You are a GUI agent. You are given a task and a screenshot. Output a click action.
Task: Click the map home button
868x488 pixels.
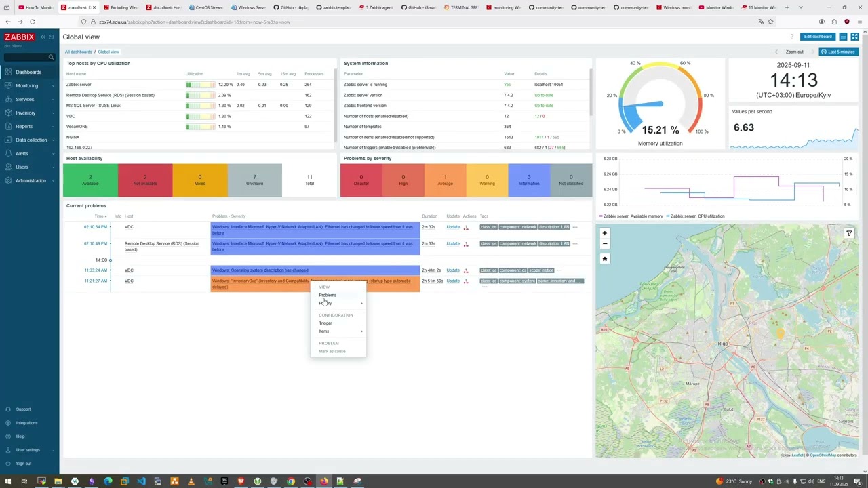(x=605, y=258)
